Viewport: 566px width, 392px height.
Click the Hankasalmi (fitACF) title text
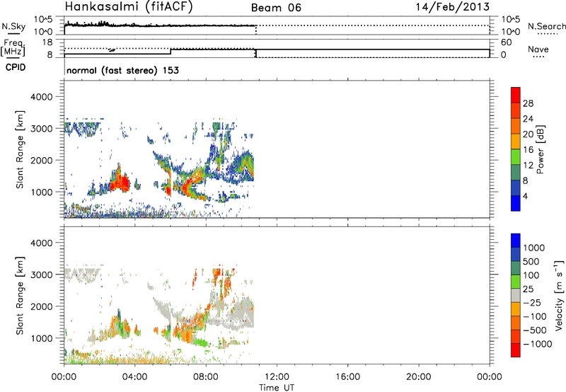129,6
